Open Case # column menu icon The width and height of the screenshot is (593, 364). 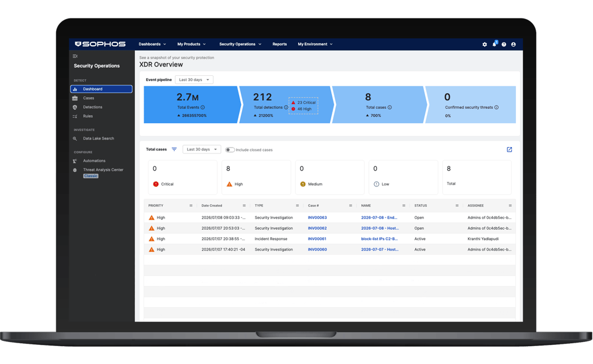point(350,205)
